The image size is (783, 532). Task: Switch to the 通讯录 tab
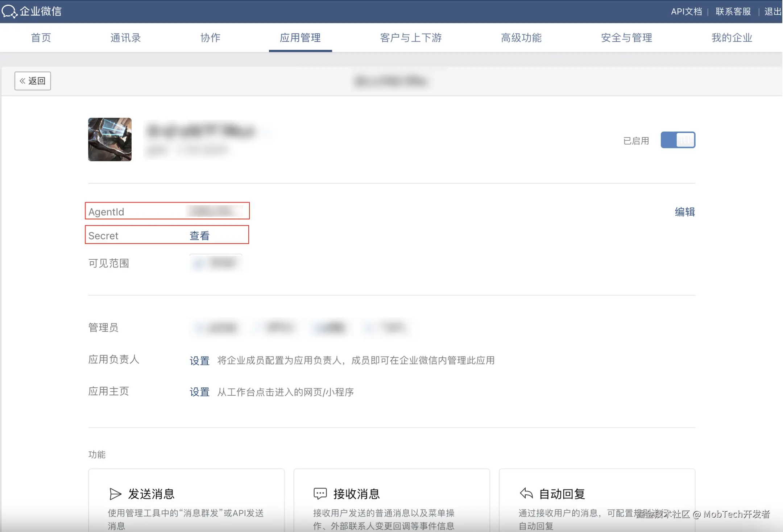(x=125, y=38)
